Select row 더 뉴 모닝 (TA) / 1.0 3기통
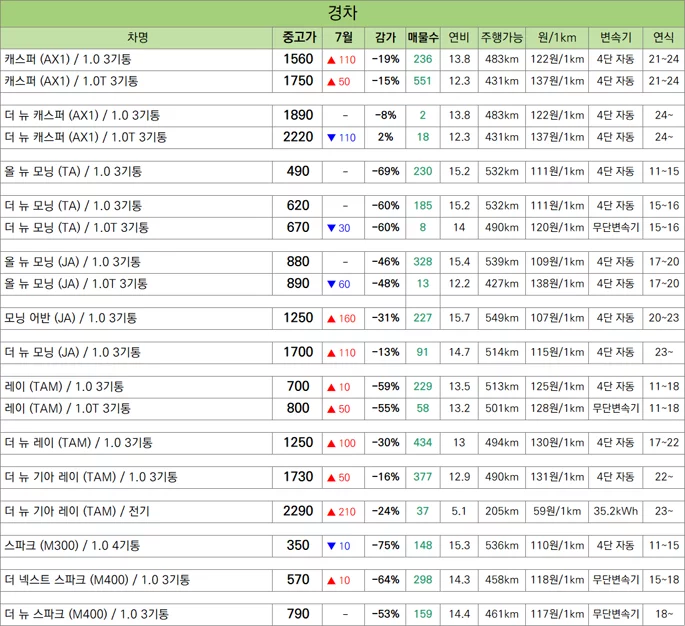 point(342,206)
